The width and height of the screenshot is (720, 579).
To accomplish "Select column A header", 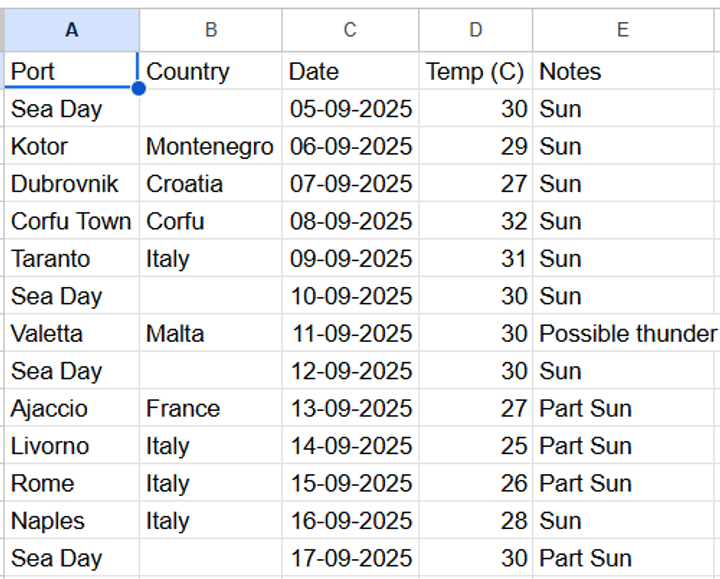I will [x=72, y=30].
